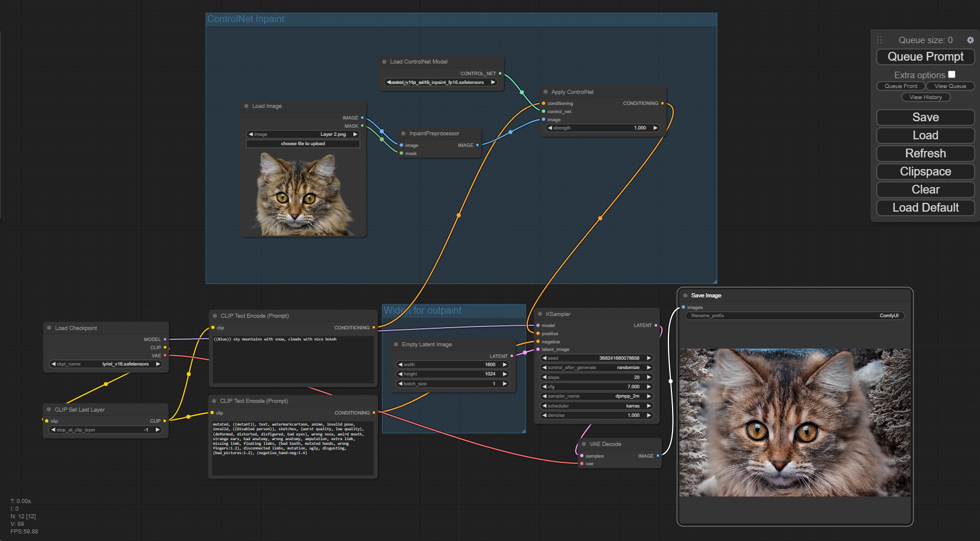Collapse the Load ControlNet Model node title dot

[x=383, y=61]
